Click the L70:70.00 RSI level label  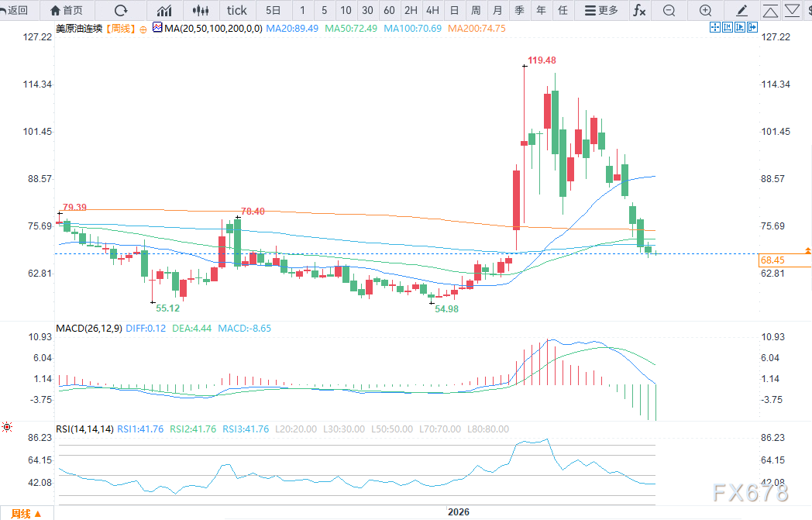(x=439, y=429)
